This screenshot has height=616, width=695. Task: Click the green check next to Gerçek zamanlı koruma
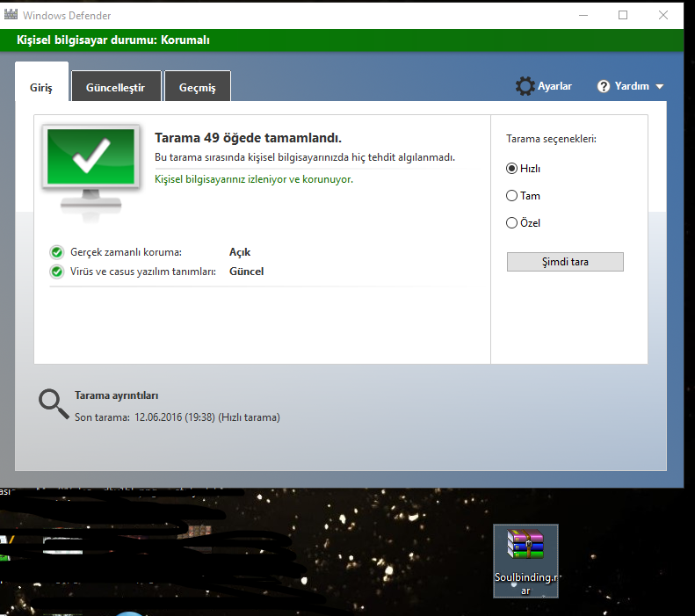tap(57, 252)
